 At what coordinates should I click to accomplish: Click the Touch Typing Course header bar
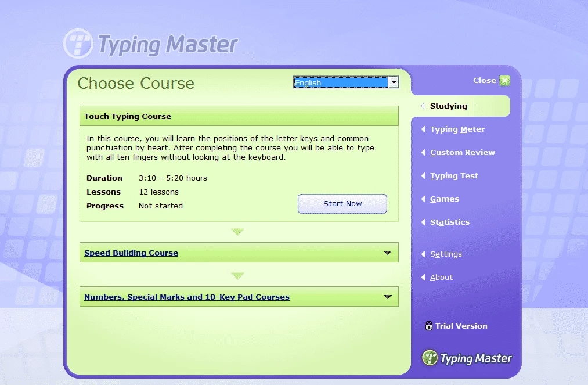[239, 116]
